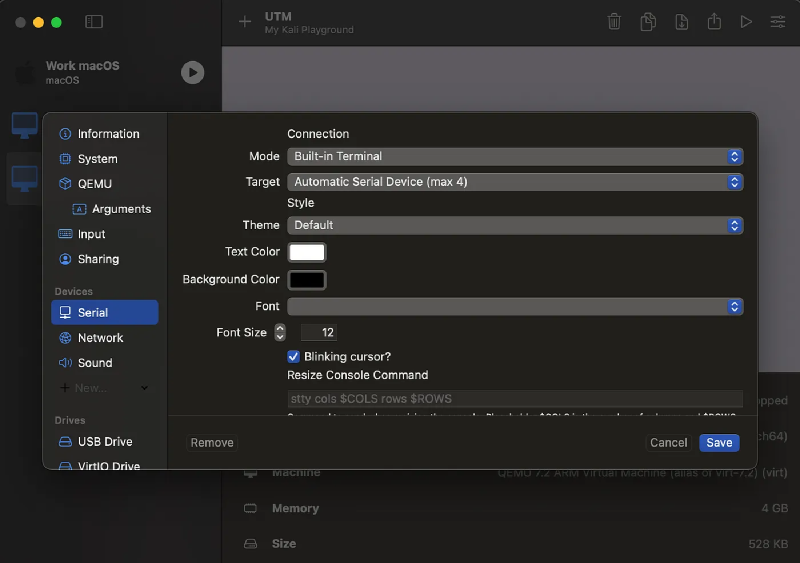Pick the white Text Color swatch
Screen dimensions: 800x563
coord(307,252)
